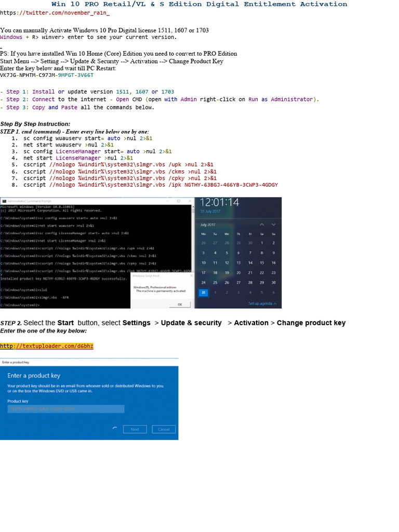Select highlighted date 31 in the calendar

(x=204, y=292)
